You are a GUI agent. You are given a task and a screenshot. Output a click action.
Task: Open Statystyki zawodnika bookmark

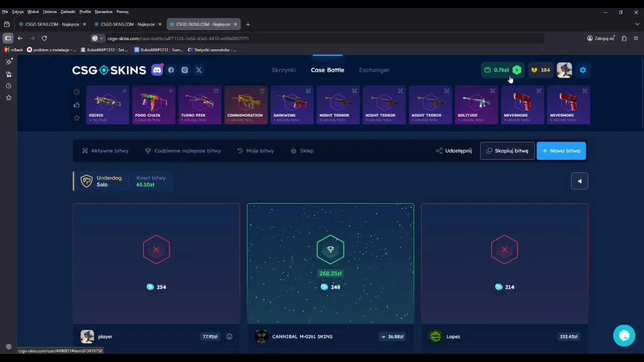pos(212,50)
